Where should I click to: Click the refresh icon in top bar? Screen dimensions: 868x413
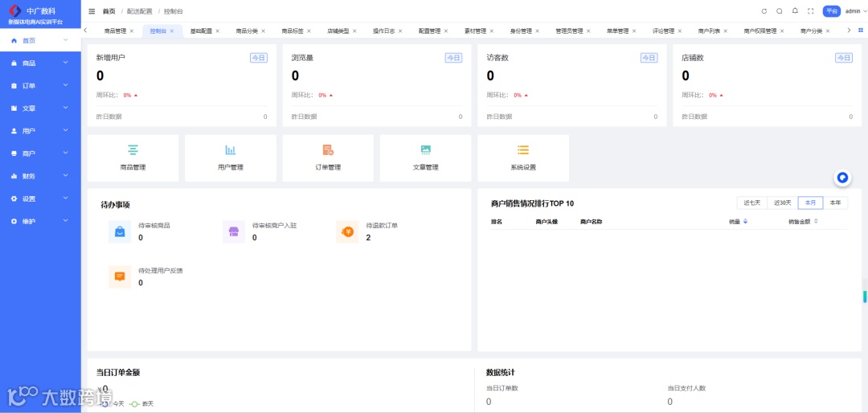pos(764,11)
